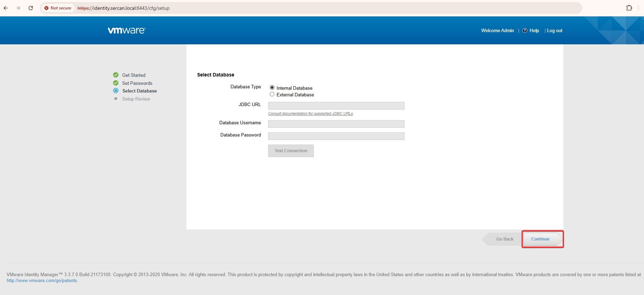Open the browser extensions puzzle icon
644x295 pixels.
tap(629, 8)
